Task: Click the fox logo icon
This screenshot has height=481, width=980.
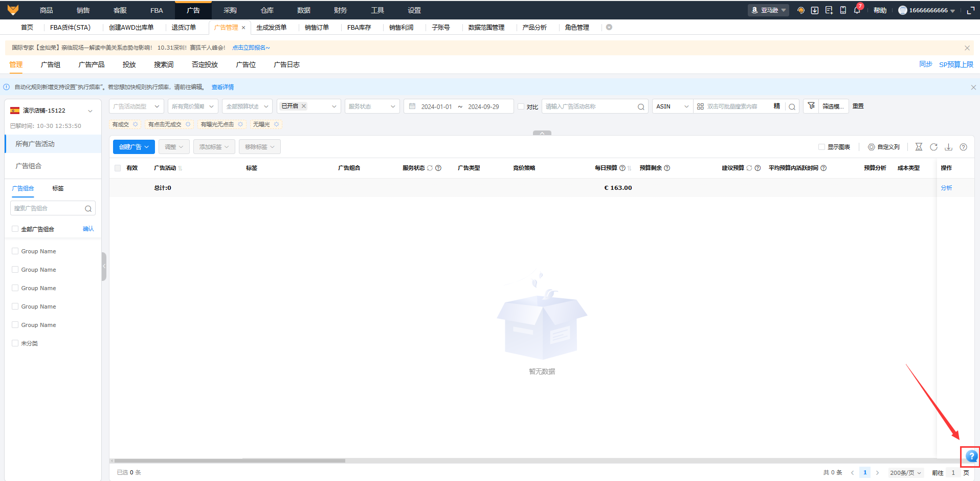Action: (x=13, y=10)
